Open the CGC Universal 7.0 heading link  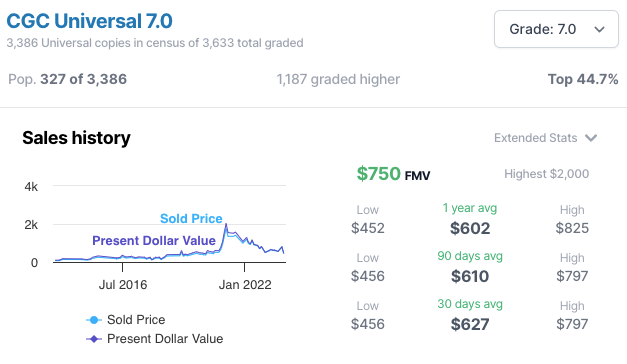90,21
